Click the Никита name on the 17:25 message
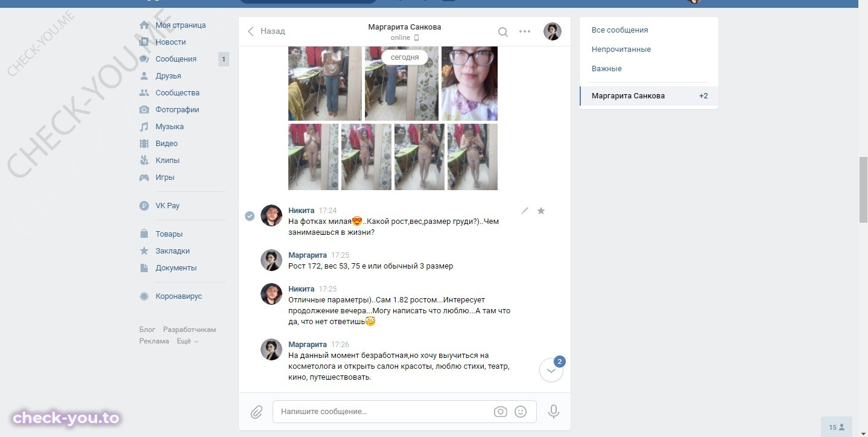 click(301, 289)
